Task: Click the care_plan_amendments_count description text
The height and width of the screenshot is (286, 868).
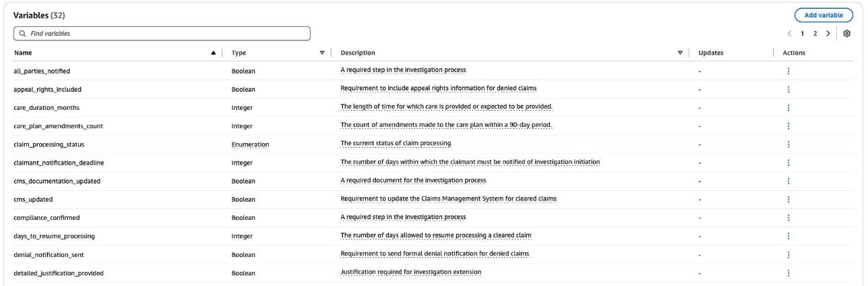Action: point(446,125)
